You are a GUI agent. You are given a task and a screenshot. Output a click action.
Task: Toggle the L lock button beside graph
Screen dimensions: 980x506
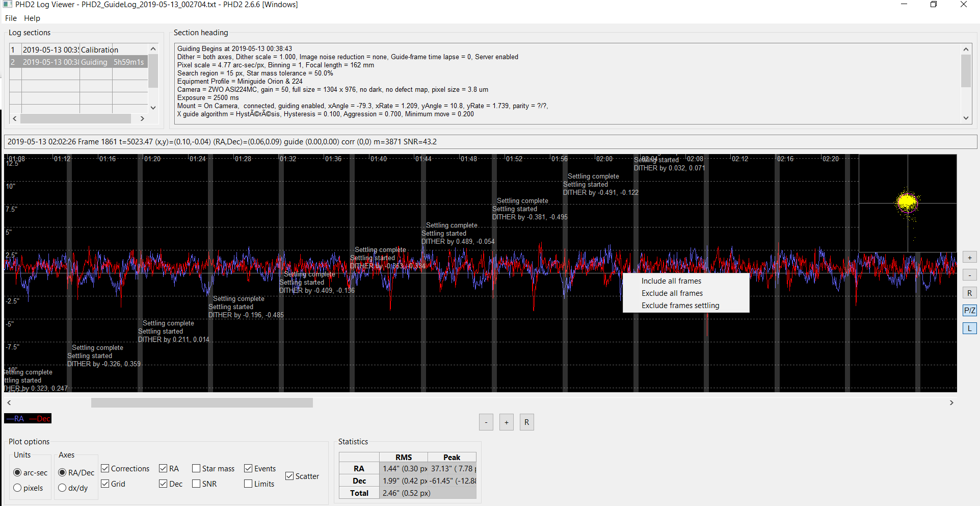[x=969, y=328]
